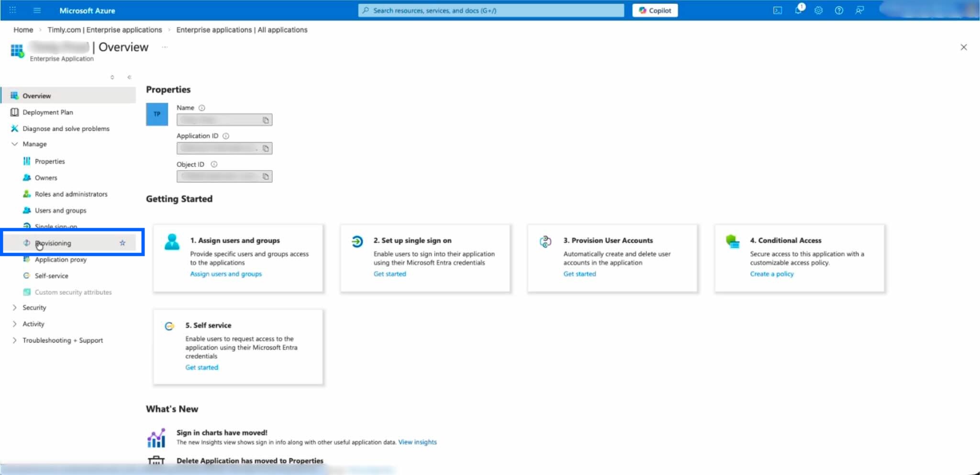Show info tooltip for Object ID
The width and height of the screenshot is (980, 475).
(x=214, y=164)
